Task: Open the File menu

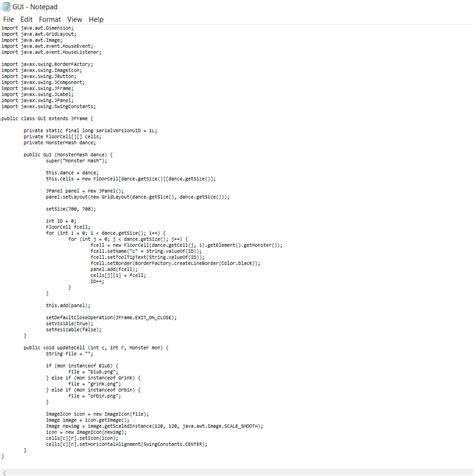Action: point(8,19)
